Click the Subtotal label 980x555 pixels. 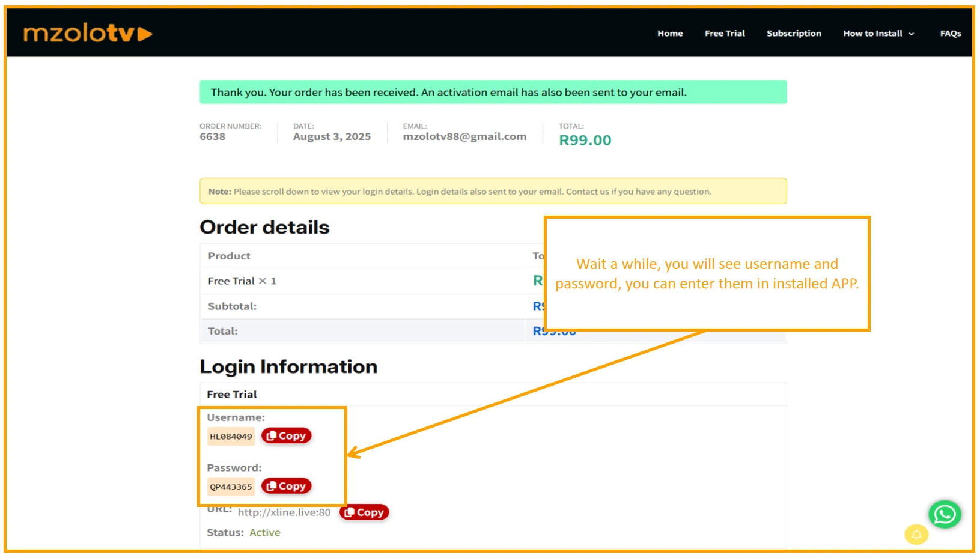tap(232, 306)
